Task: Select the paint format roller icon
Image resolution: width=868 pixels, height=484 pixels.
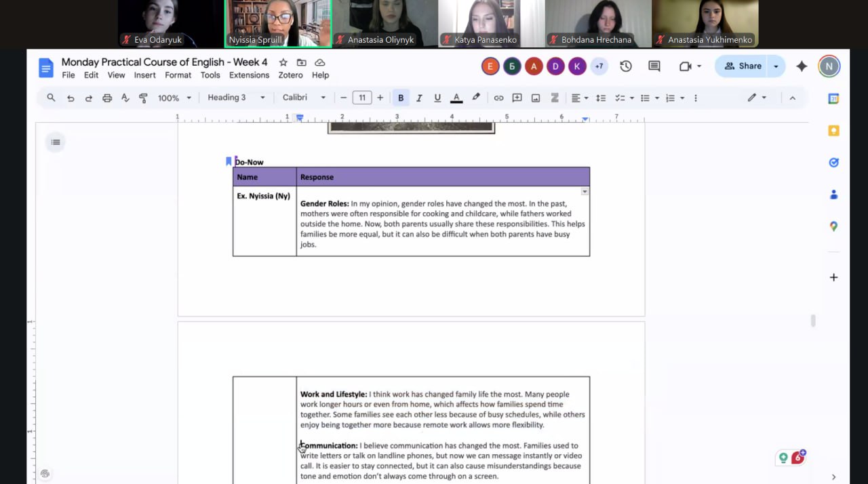Action: (143, 98)
